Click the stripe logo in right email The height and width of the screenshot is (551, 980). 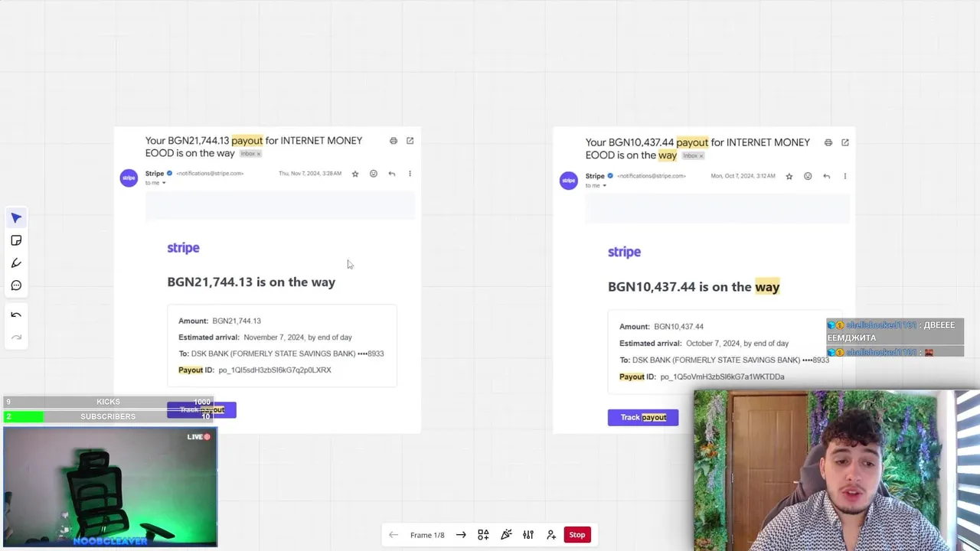pyautogui.click(x=624, y=252)
